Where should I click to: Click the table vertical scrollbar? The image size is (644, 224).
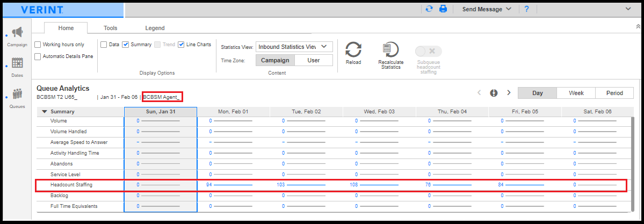pos(633,164)
